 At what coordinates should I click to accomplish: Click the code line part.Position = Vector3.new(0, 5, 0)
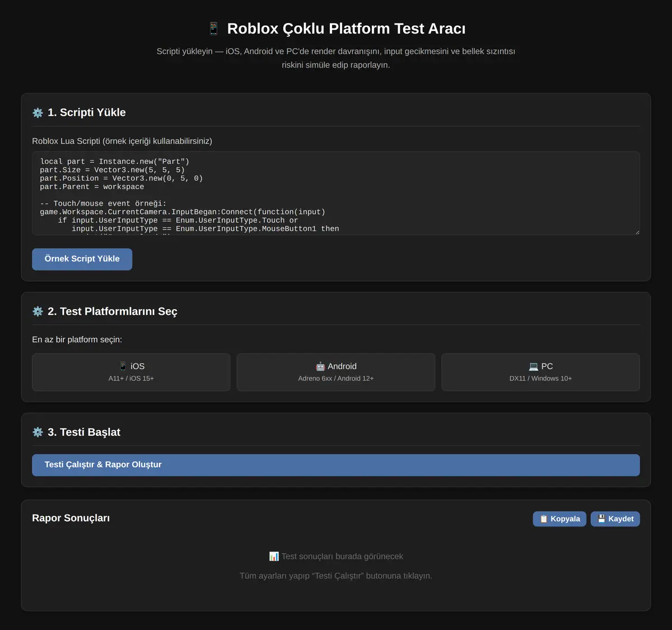point(122,179)
